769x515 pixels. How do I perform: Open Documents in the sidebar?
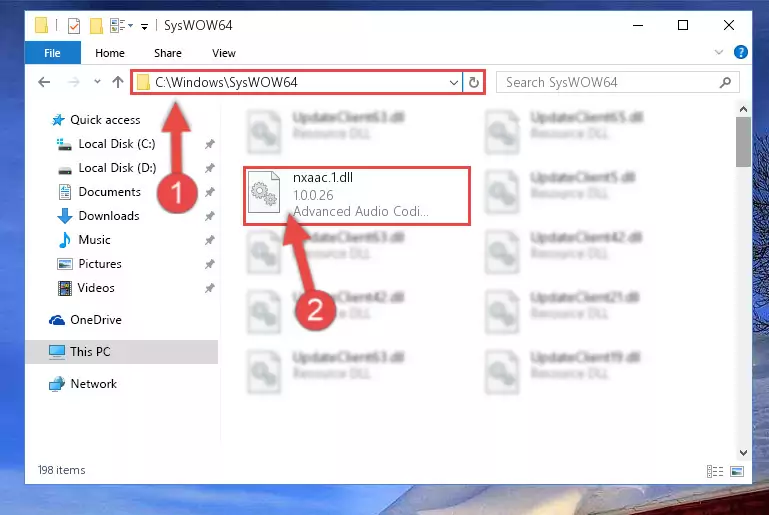click(109, 192)
